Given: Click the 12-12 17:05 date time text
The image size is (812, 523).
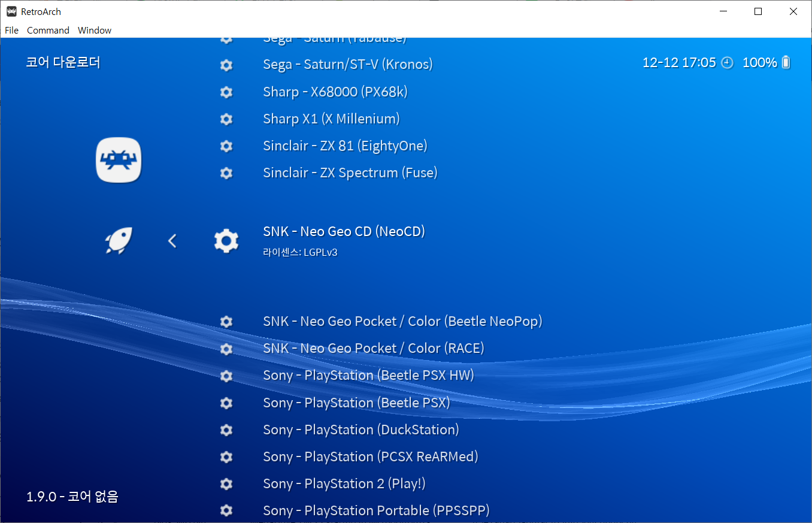Looking at the screenshot, I should pyautogui.click(x=679, y=62).
